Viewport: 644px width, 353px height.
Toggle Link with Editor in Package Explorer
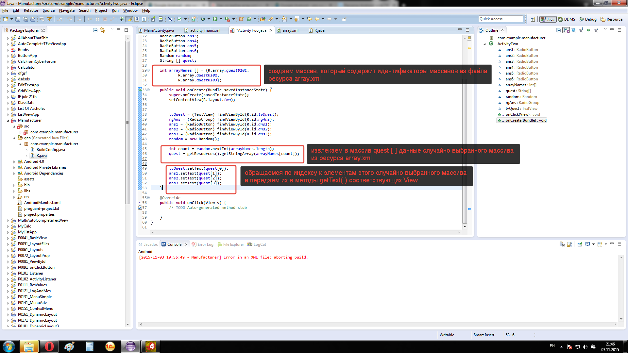pyautogui.click(x=103, y=30)
